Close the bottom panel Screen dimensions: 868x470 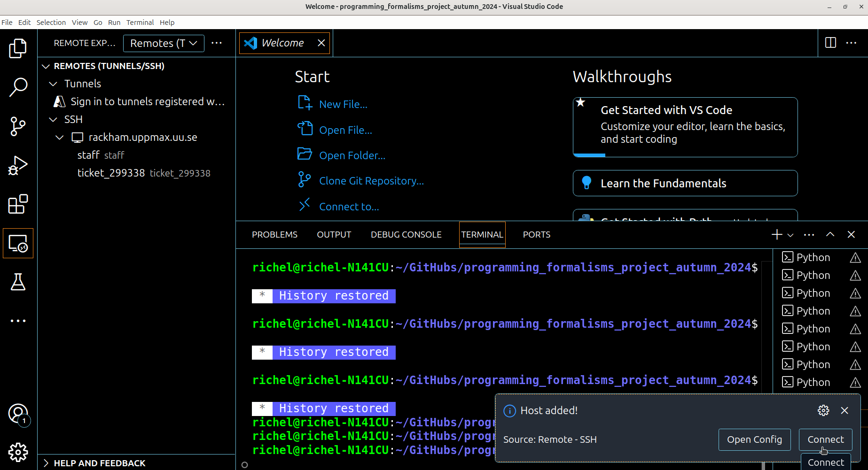click(851, 234)
